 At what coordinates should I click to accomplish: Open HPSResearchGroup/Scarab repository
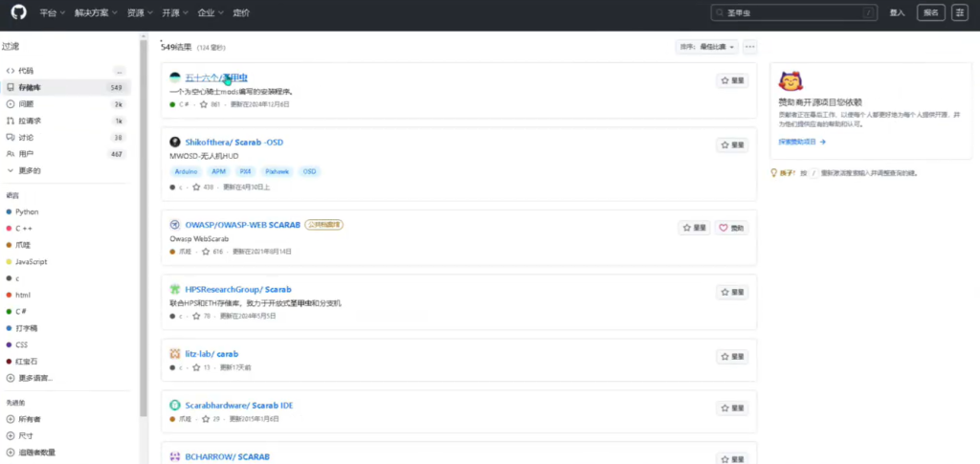(x=238, y=290)
